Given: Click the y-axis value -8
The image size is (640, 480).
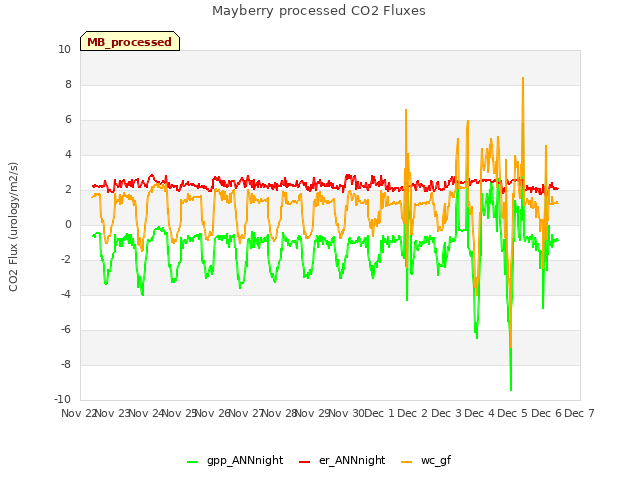Looking at the screenshot, I should 66,364.
